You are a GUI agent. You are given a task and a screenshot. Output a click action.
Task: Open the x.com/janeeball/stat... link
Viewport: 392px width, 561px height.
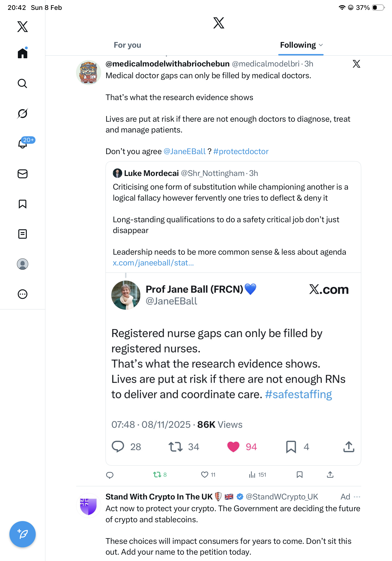[153, 263]
